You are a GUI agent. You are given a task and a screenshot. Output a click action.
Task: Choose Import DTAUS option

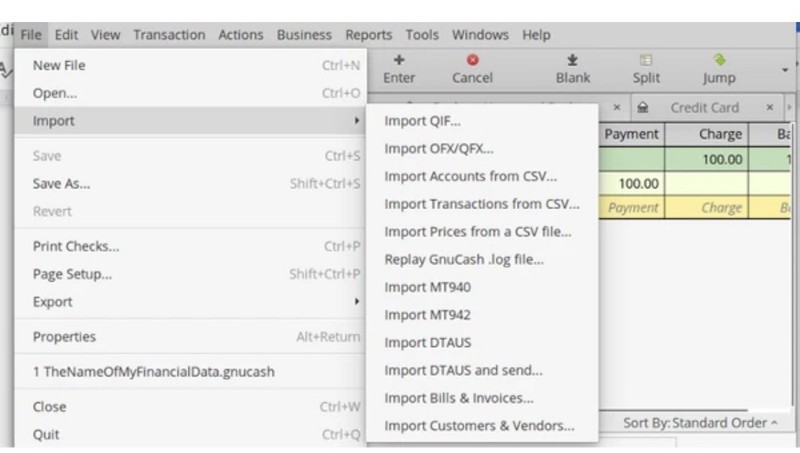click(482, 343)
